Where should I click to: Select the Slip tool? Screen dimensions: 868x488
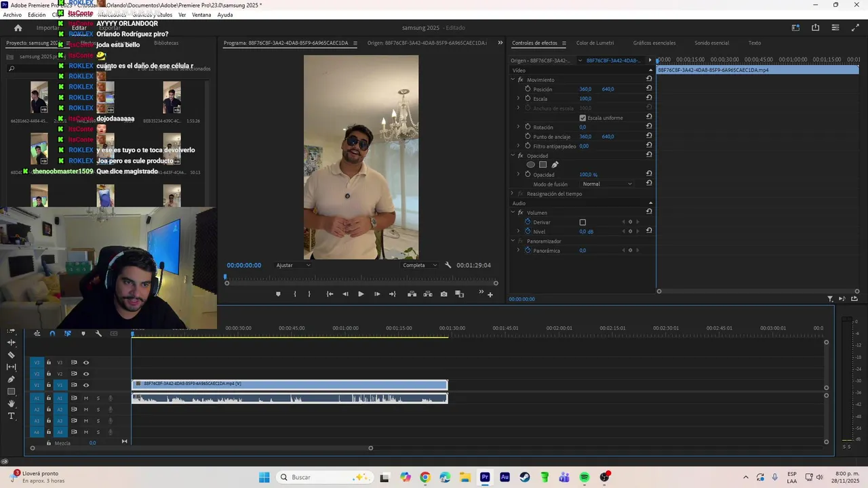(11, 367)
